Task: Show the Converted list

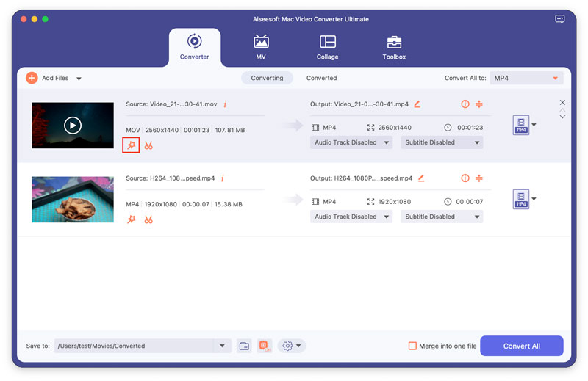Action: click(x=321, y=78)
